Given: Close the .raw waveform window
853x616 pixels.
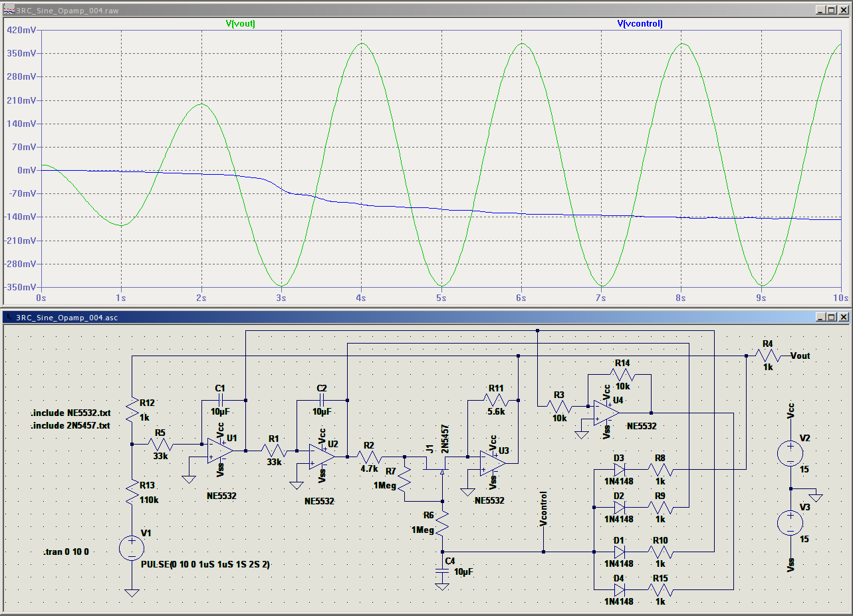Looking at the screenshot, I should click(844, 10).
